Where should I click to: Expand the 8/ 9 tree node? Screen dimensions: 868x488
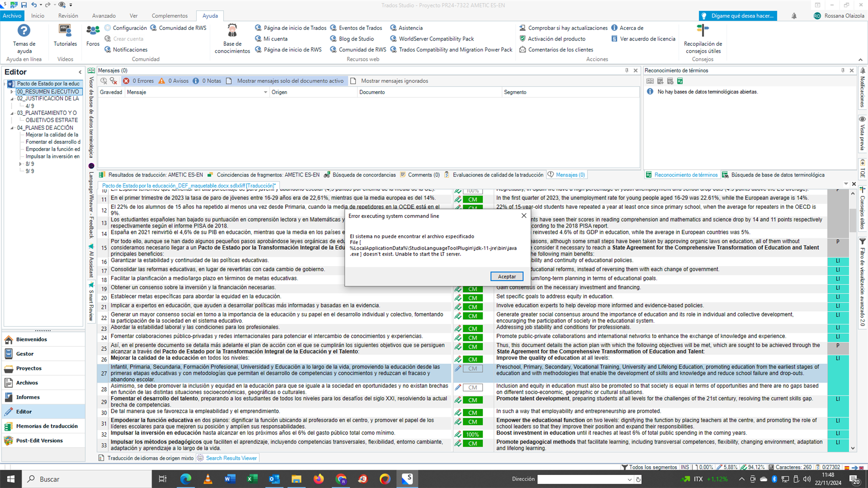coord(20,164)
